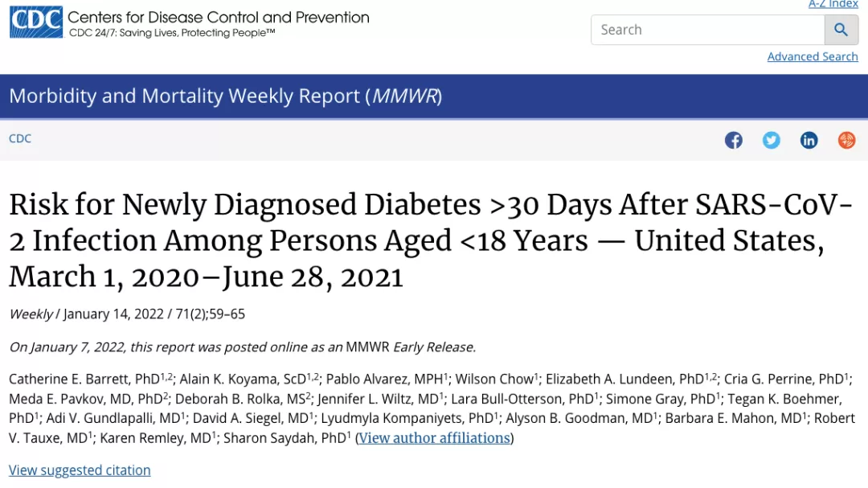
Task: Click author name Catherine E. Barrett
Action: [x=84, y=379]
